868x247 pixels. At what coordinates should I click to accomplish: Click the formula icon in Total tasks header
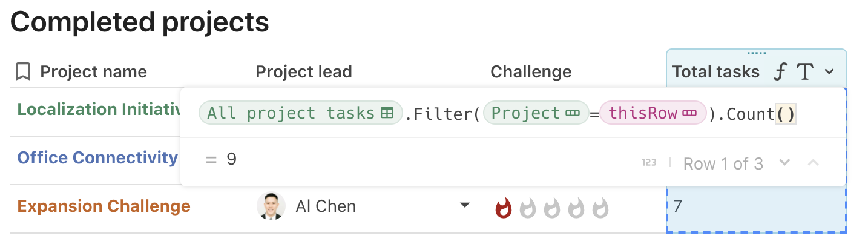point(781,72)
